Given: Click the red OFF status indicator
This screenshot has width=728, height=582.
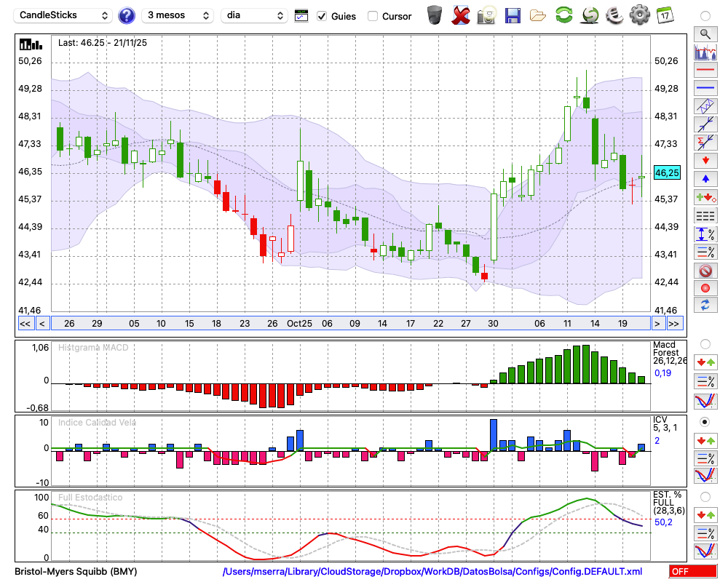Looking at the screenshot, I should pyautogui.click(x=693, y=572).
